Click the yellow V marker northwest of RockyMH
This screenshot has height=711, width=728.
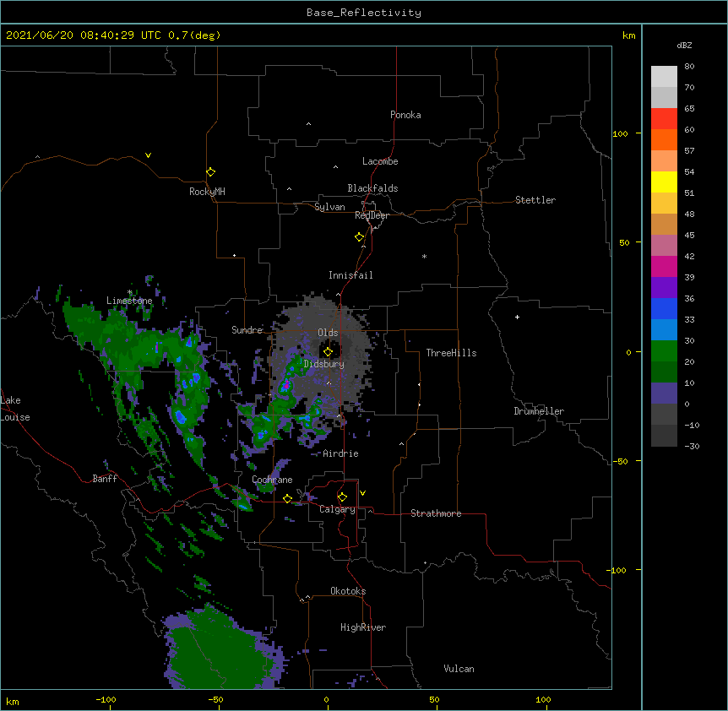coord(148,155)
